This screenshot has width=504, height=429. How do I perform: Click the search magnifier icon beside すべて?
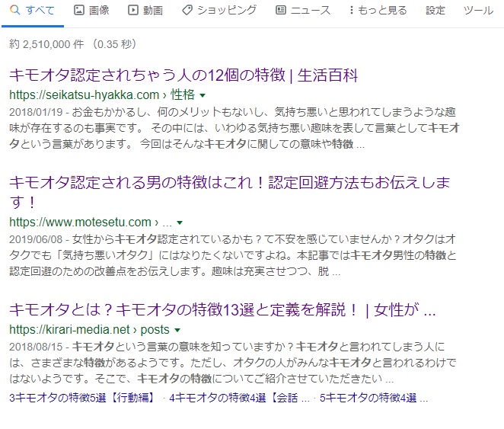click(x=14, y=11)
